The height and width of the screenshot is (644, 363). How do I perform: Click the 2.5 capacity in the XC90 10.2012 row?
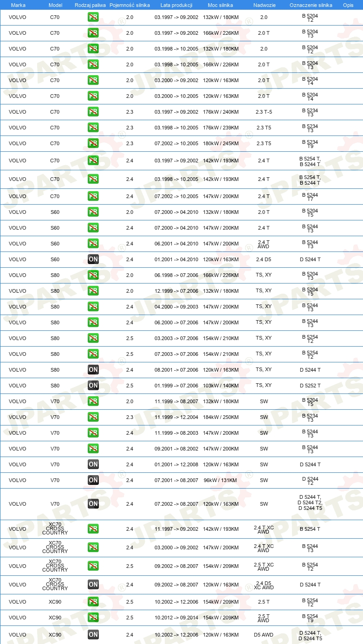coord(130,618)
